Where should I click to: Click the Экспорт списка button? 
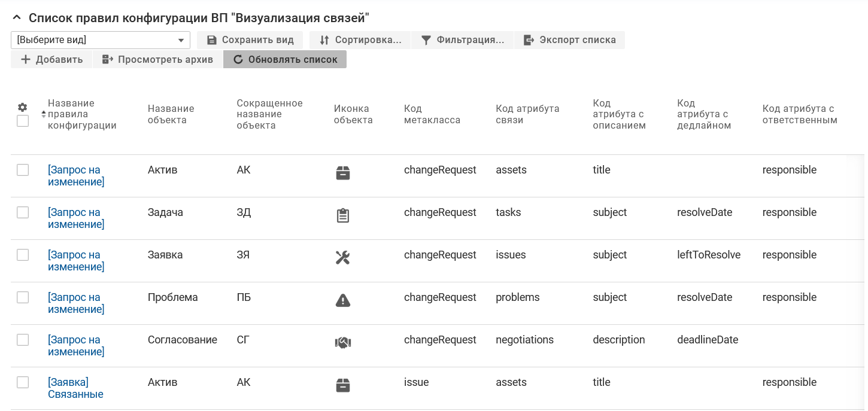569,40
